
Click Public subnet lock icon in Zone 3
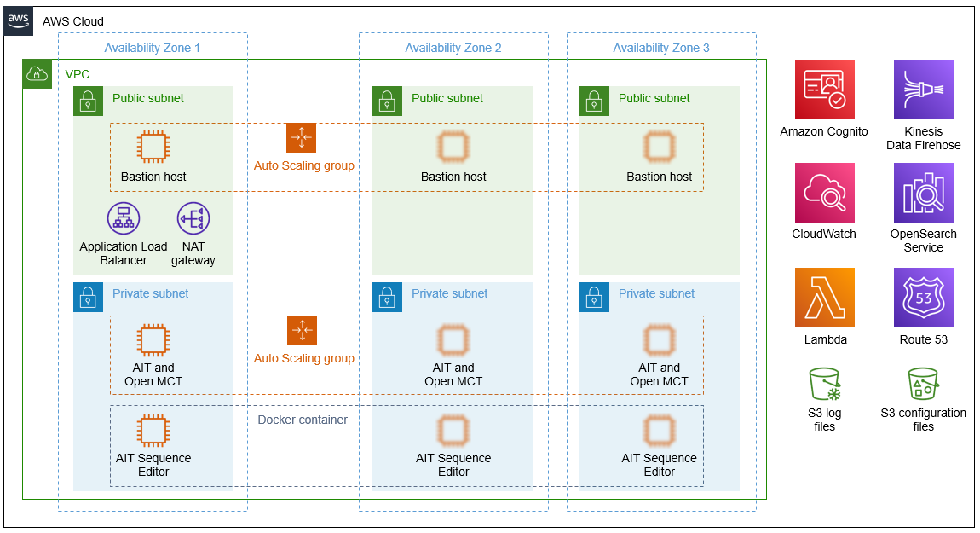click(x=594, y=101)
